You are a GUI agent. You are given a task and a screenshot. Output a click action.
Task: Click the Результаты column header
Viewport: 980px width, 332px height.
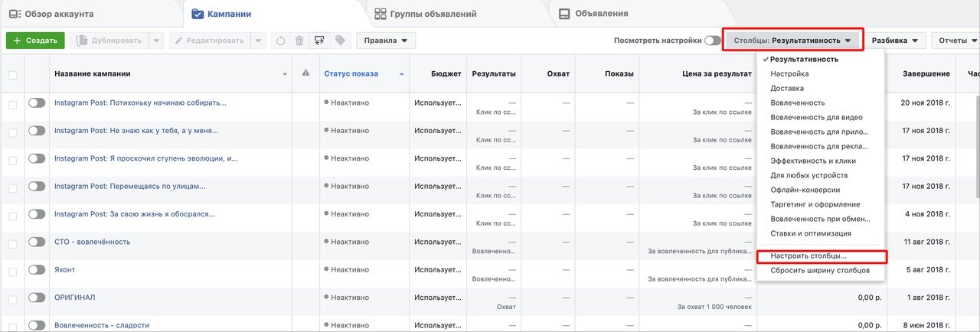pos(494,74)
